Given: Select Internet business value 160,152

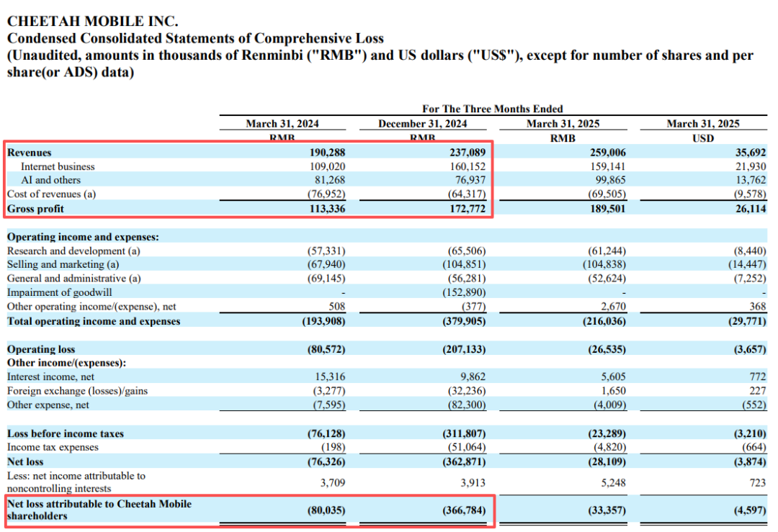Looking at the screenshot, I should [468, 166].
